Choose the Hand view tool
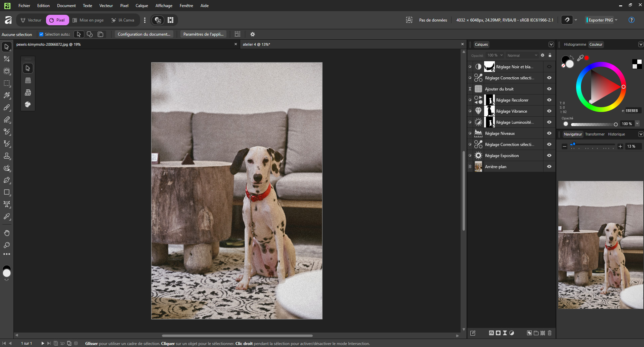Image resolution: width=644 pixels, height=347 pixels. click(7, 233)
